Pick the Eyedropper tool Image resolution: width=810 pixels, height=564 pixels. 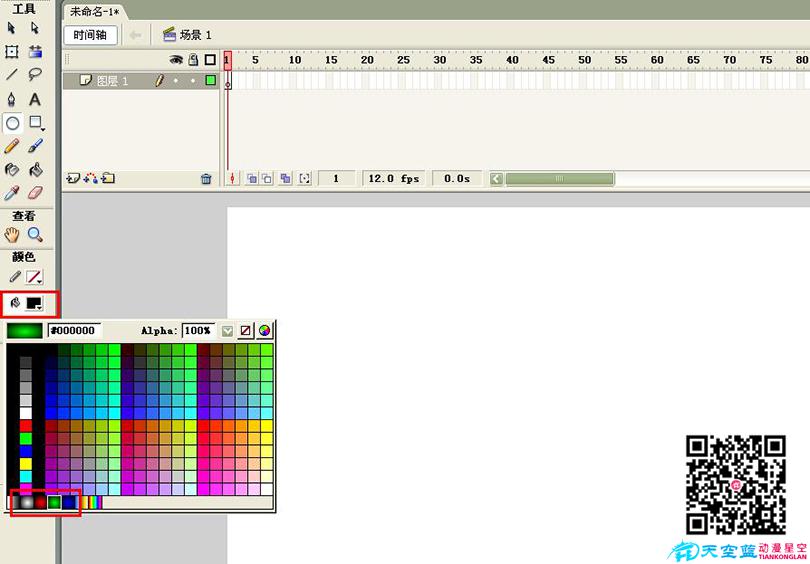(x=11, y=193)
